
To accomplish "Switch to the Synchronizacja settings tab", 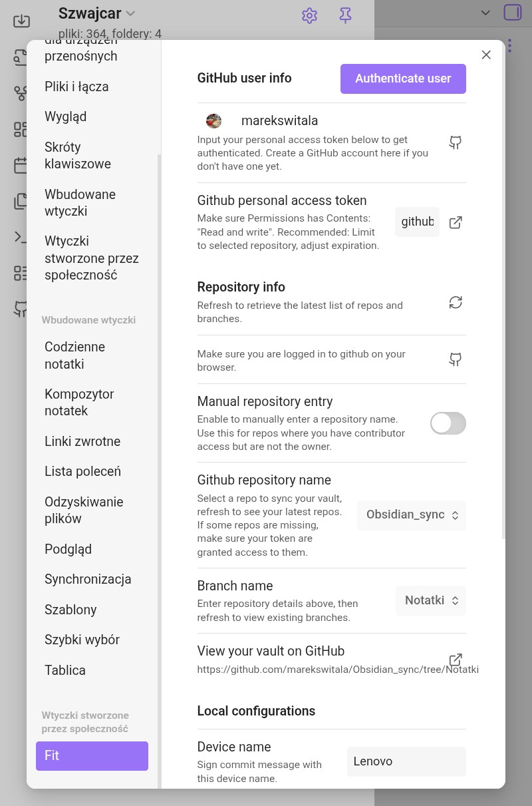I will point(88,579).
